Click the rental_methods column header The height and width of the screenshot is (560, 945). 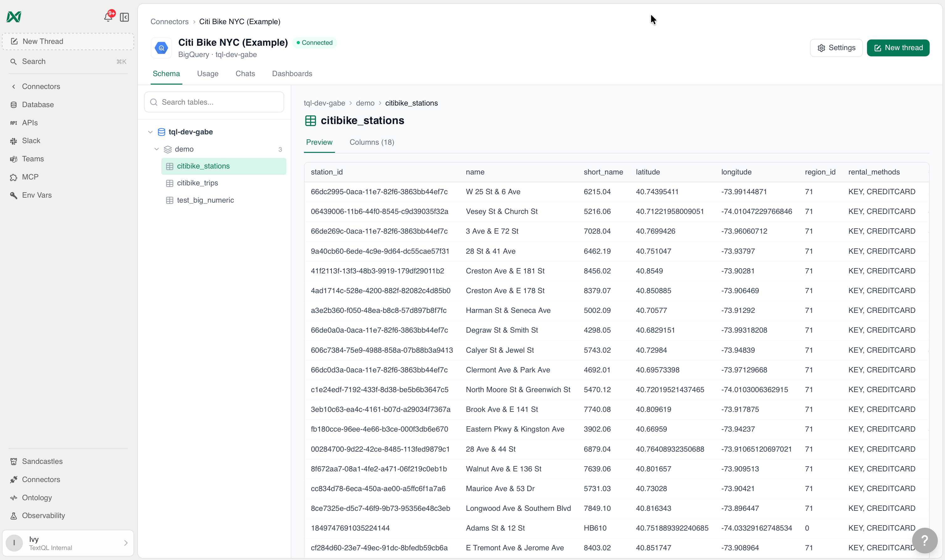click(x=874, y=172)
